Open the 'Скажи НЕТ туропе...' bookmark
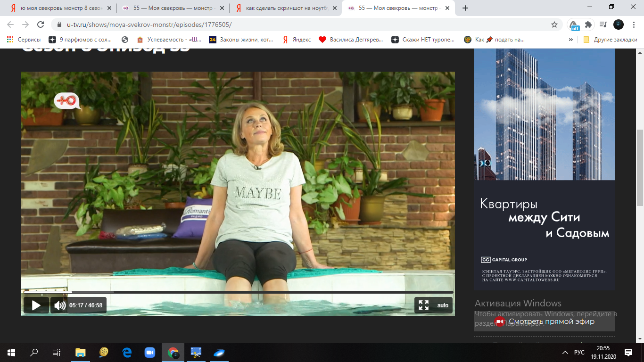Viewport: 644px width, 362px height. click(x=423, y=40)
